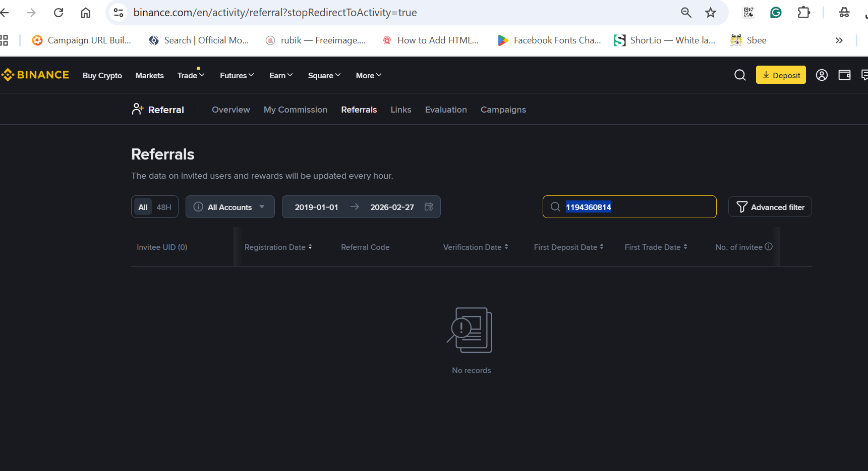Select the Referrals tab
Image resolution: width=868 pixels, height=471 pixels.
pyautogui.click(x=359, y=110)
